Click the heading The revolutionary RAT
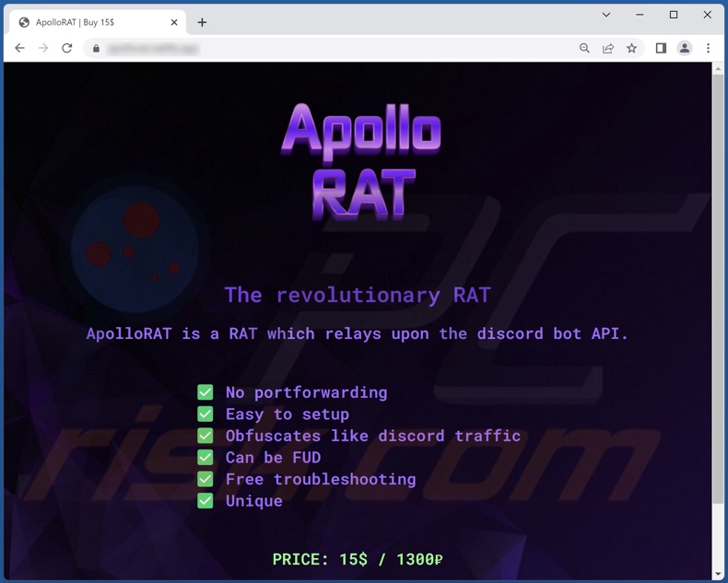This screenshot has height=583, width=728. (x=358, y=296)
